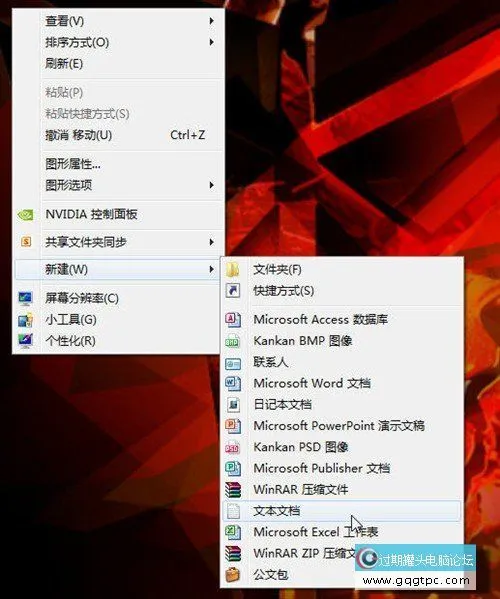Select Microsoft Excel 工作表 entry
The height and width of the screenshot is (599, 500).
pyautogui.click(x=342, y=532)
